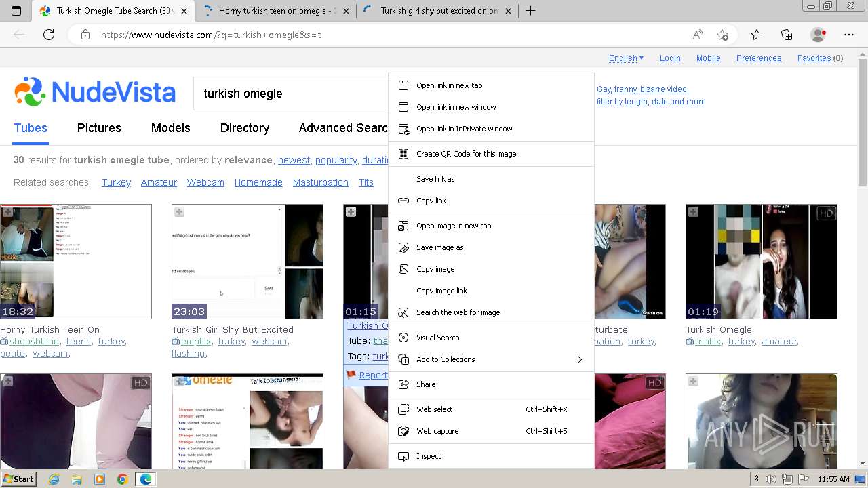Click the Turkey related search link

tap(116, 182)
